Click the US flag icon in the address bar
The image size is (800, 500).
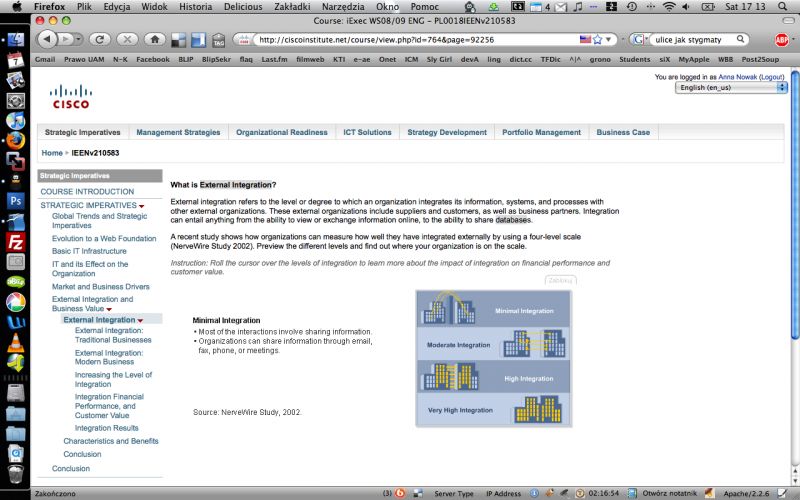pos(585,39)
